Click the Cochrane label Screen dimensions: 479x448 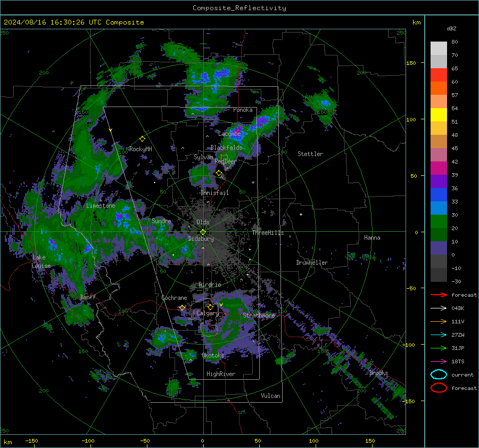pos(174,298)
